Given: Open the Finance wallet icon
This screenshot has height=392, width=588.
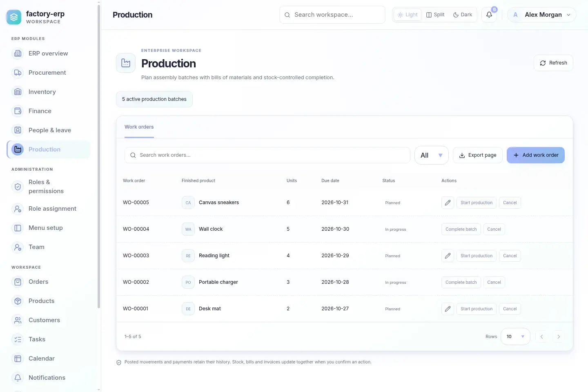Looking at the screenshot, I should point(18,111).
